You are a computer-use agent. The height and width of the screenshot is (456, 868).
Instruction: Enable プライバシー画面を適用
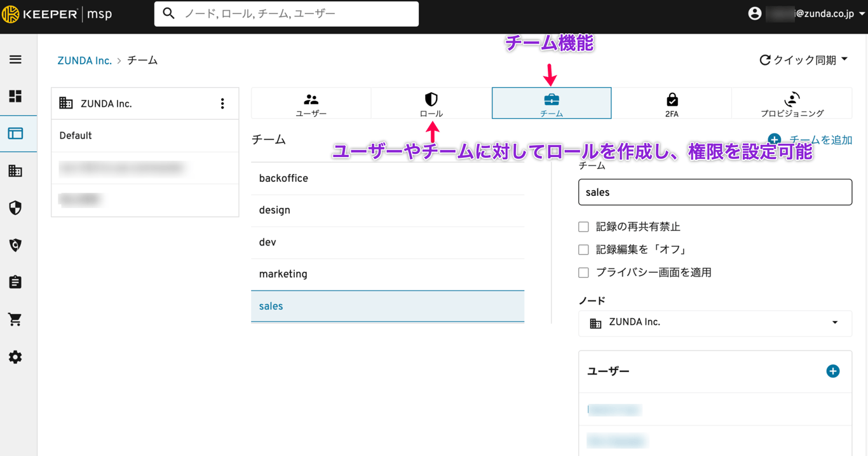[583, 272]
